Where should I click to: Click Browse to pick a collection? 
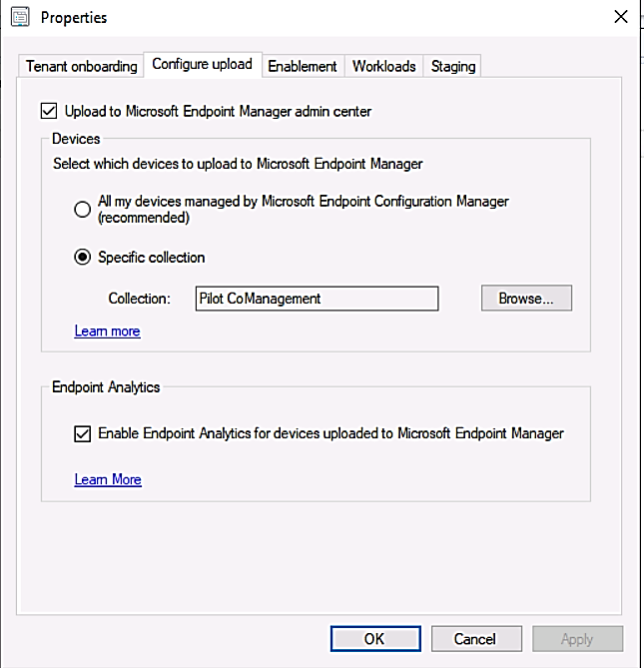(526, 299)
